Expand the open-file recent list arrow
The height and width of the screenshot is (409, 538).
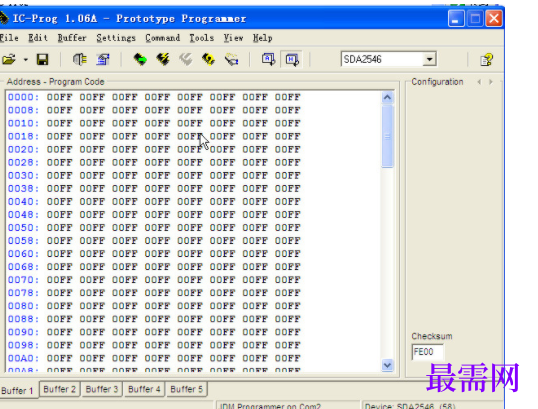click(26, 60)
